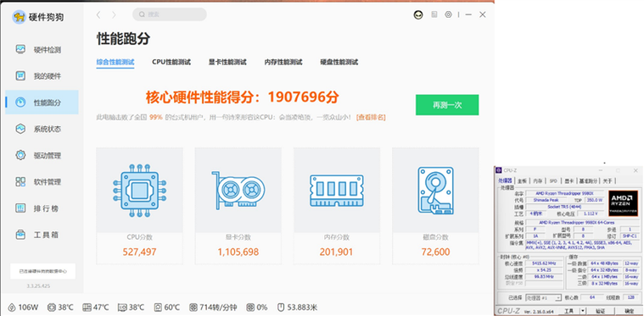Viewport: 644px width, 316px height.
Task: Open 关于 tab in CPU-Z
Action: click(x=607, y=180)
